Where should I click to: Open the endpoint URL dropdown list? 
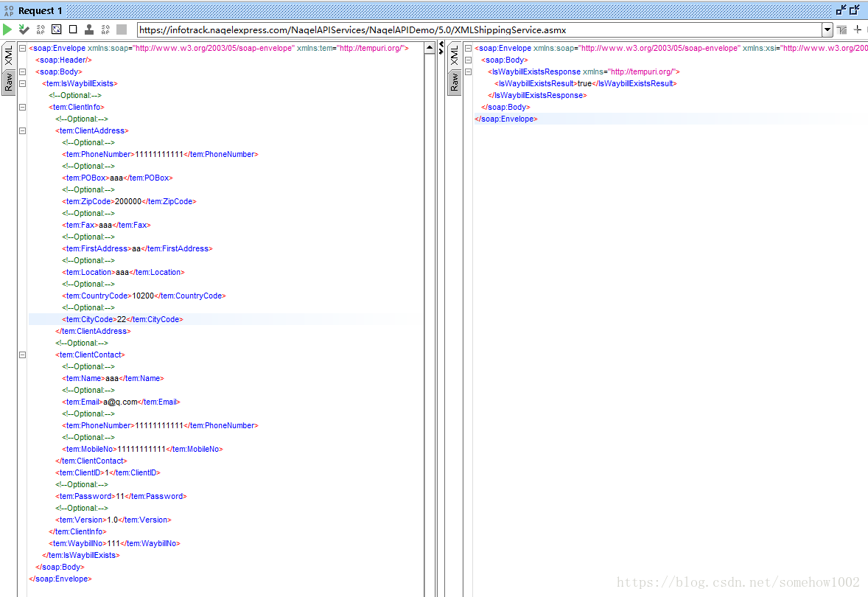pos(827,30)
